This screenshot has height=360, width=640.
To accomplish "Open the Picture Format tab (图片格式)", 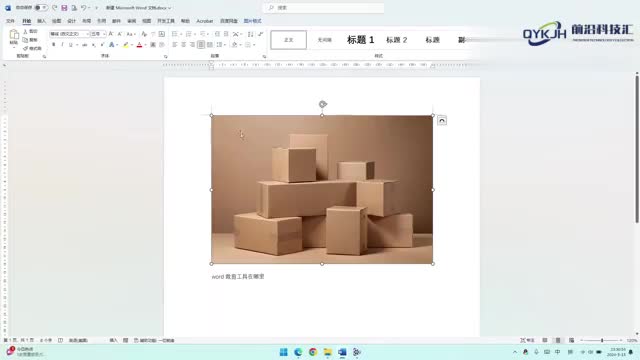I will pos(252,21).
